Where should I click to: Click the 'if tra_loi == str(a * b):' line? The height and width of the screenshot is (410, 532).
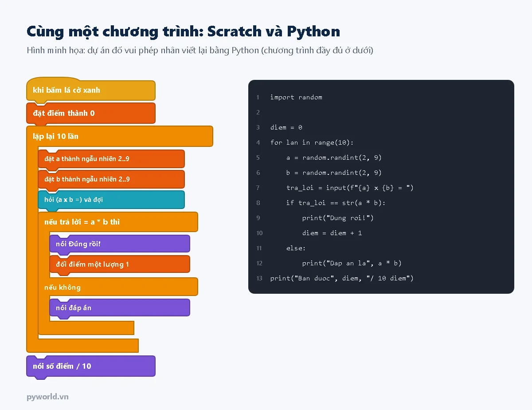(336, 203)
